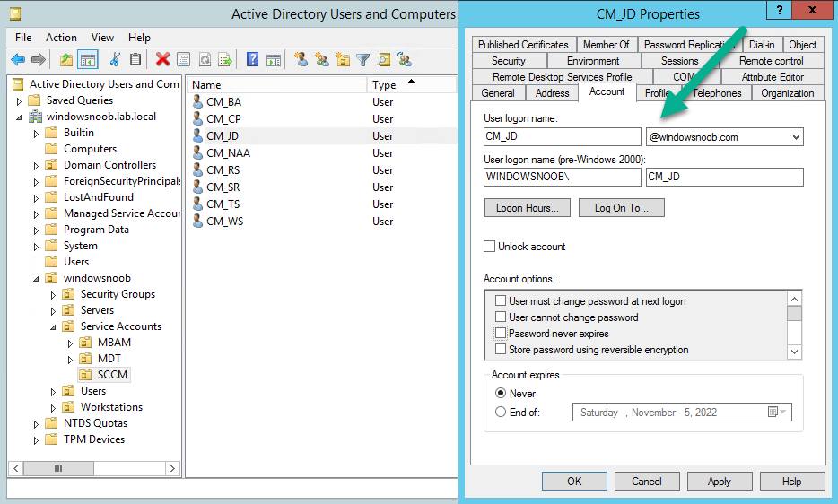Click the Find objects magnifier icon
The height and width of the screenshot is (504, 838).
click(384, 59)
